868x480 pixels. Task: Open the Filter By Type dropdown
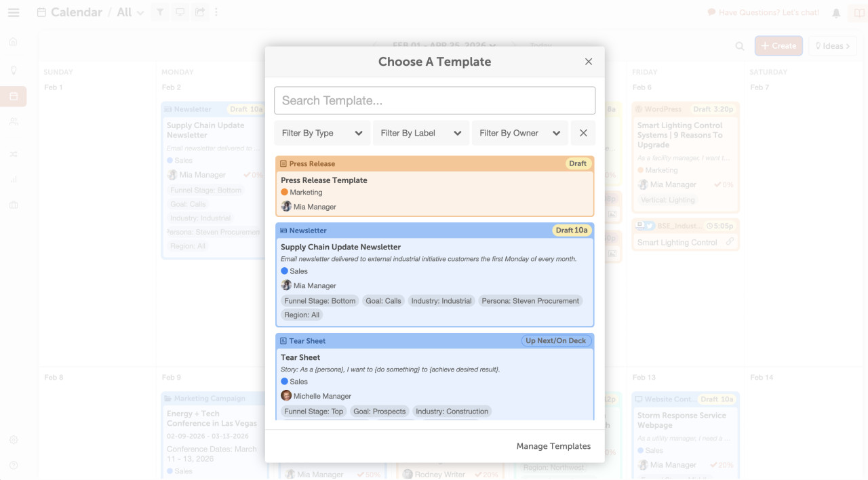click(x=322, y=133)
